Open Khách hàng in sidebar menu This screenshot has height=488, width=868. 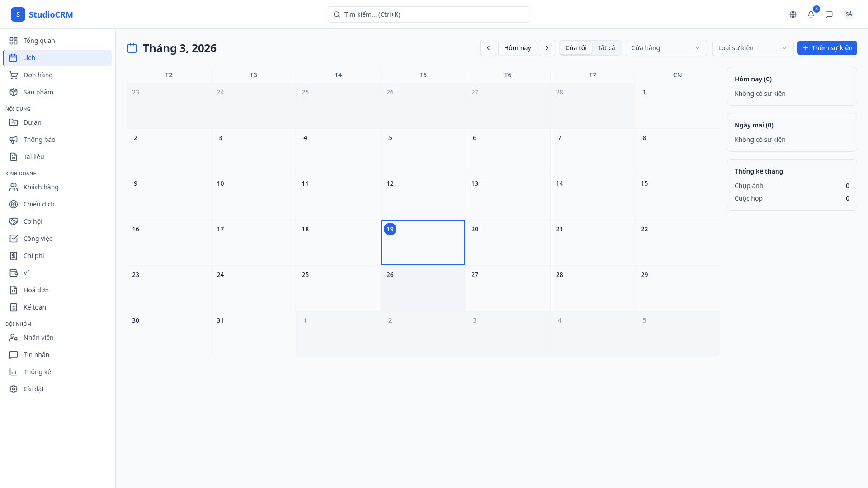[41, 187]
